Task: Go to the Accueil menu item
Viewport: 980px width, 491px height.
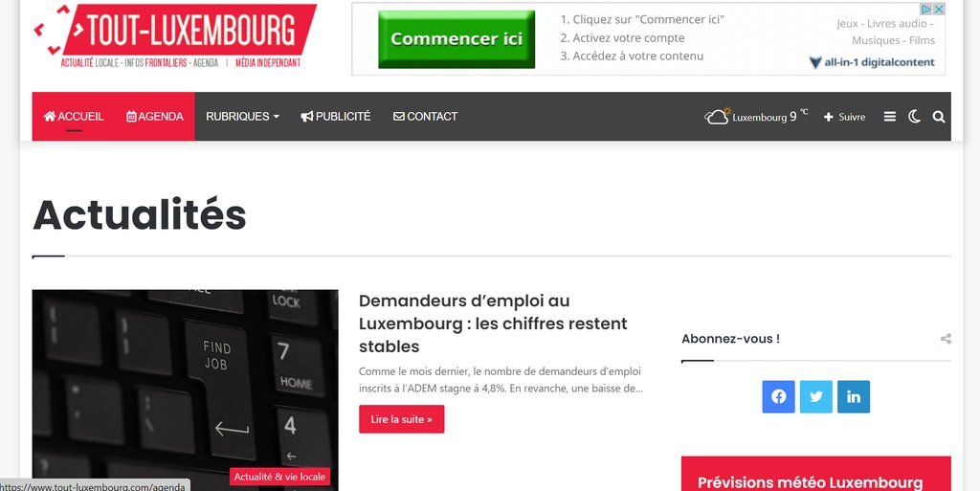Action: [74, 116]
